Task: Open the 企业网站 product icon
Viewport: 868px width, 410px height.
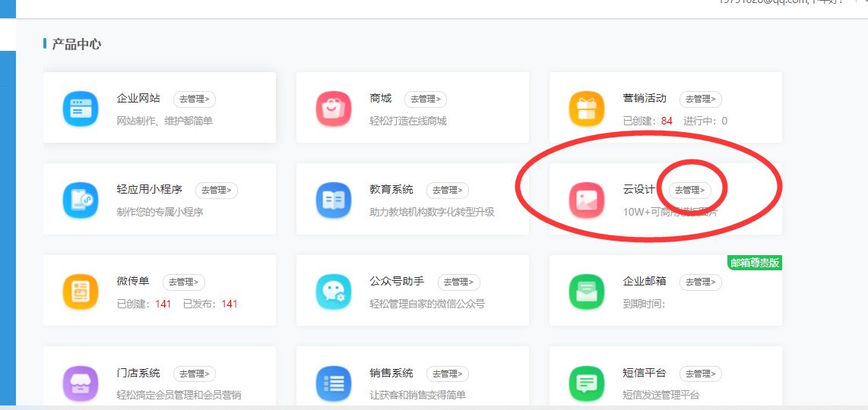Action: click(x=81, y=109)
